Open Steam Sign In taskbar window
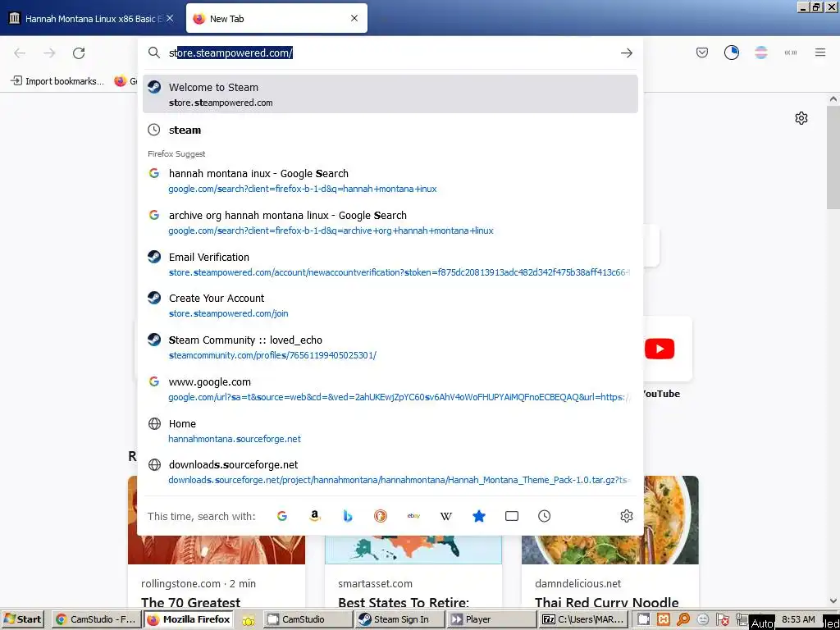The height and width of the screenshot is (630, 840). 399,619
